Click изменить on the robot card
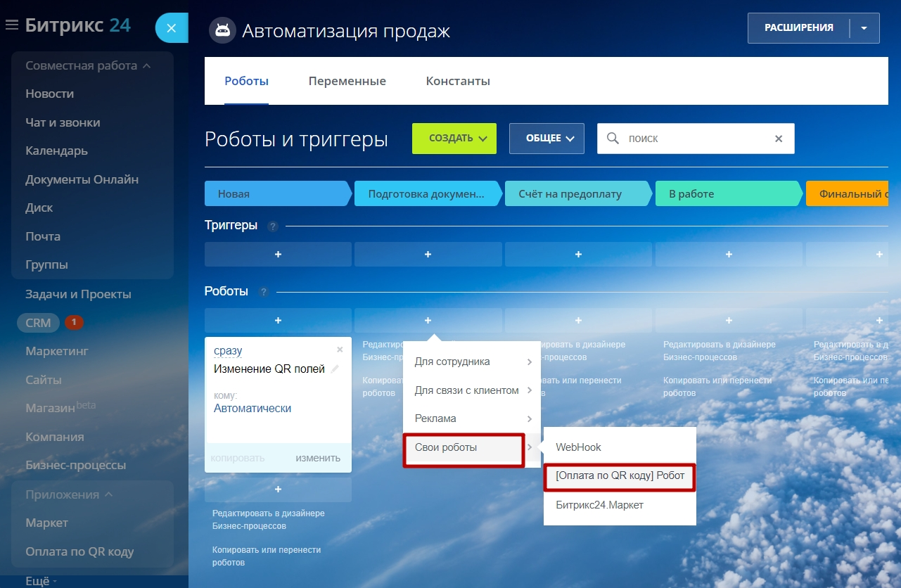Viewport: 901px width, 588px height. click(x=318, y=458)
